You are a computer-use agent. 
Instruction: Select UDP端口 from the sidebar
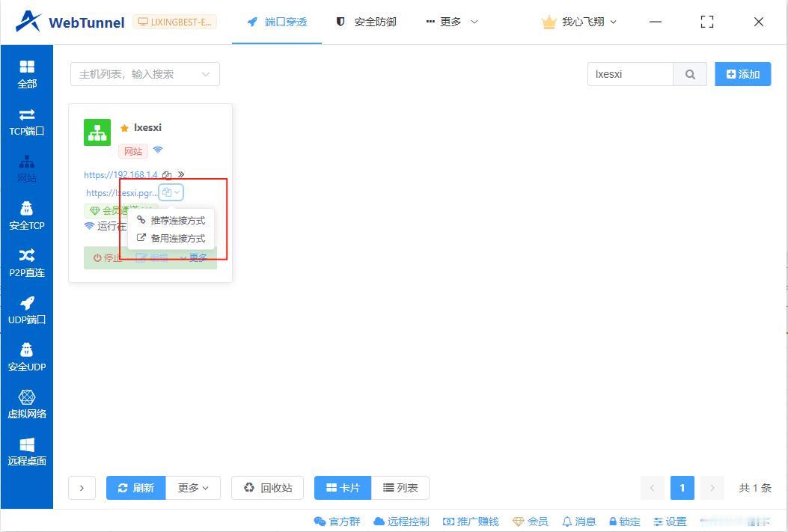[x=27, y=311]
